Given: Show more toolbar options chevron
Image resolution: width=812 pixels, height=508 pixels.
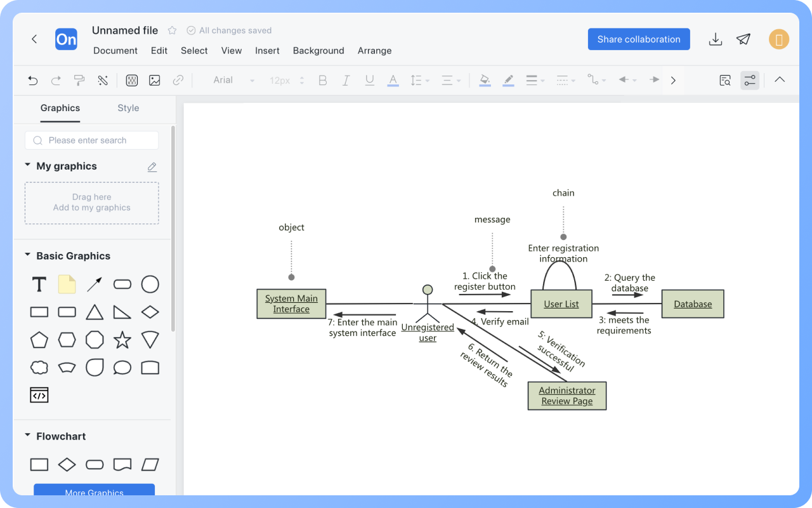Looking at the screenshot, I should 673,80.
